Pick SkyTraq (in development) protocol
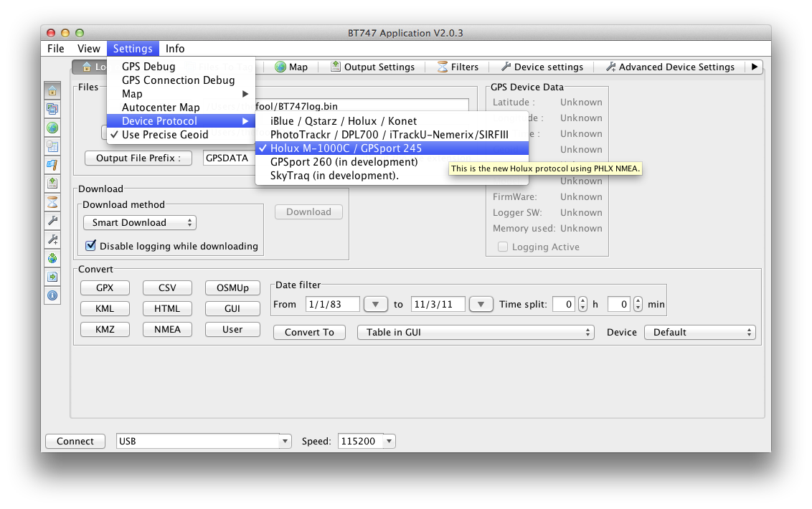 [392, 176]
